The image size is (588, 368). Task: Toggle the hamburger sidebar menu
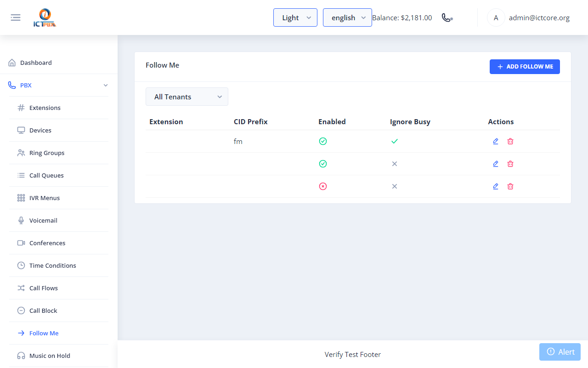pos(16,17)
